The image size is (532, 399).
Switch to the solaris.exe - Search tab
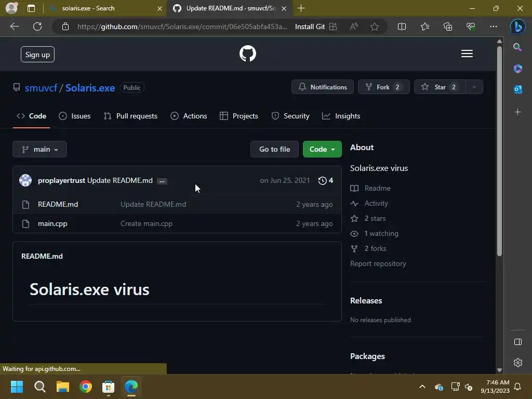105,8
